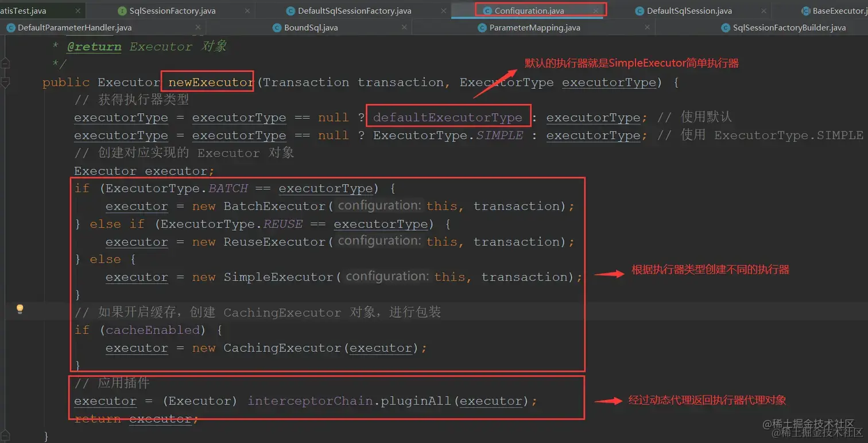
Task: Click the CachingExecutor constructor call
Action: point(282,348)
